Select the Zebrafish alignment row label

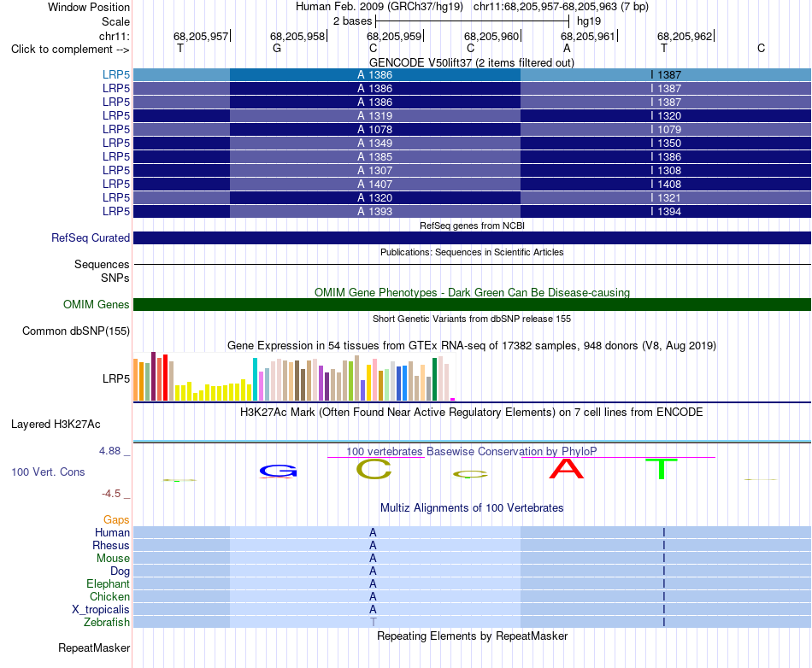click(107, 622)
